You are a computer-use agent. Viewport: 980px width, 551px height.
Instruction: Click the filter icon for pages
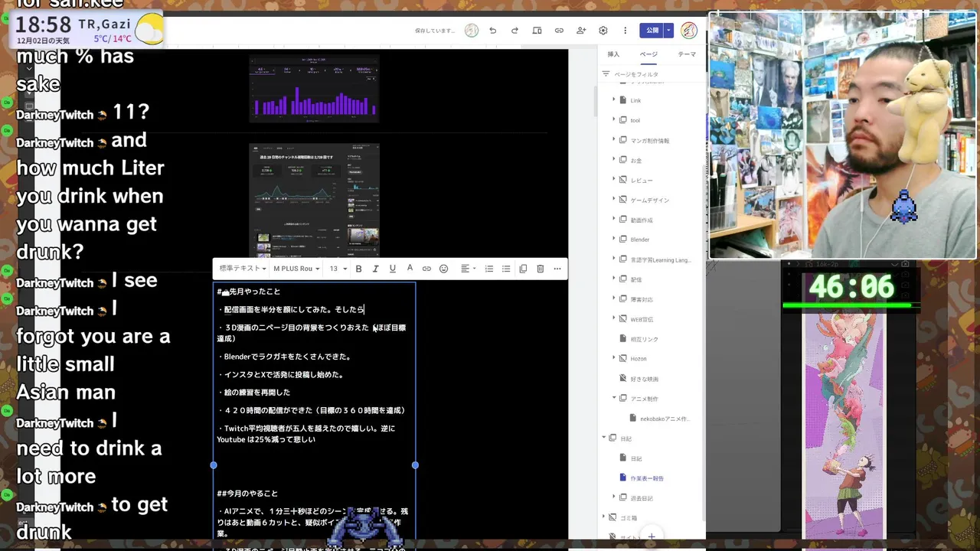pyautogui.click(x=606, y=74)
